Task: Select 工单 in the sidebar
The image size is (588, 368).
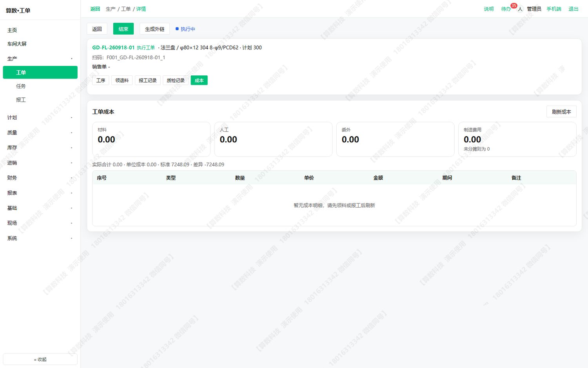Action: (40, 73)
